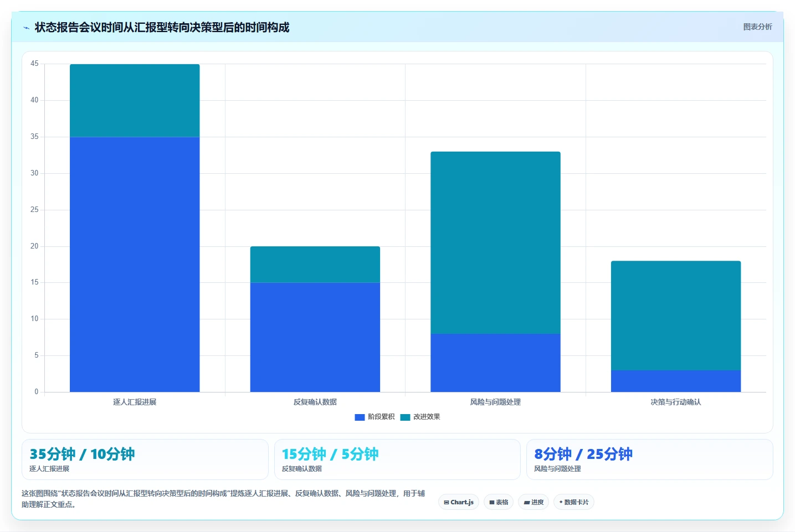Select the blue segment of 决策与行动确认 bar
The height and width of the screenshot is (532, 795).
[x=676, y=381]
